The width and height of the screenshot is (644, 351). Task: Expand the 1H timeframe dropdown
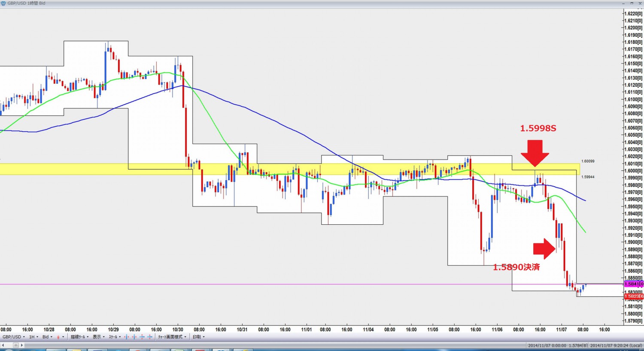pos(33,337)
